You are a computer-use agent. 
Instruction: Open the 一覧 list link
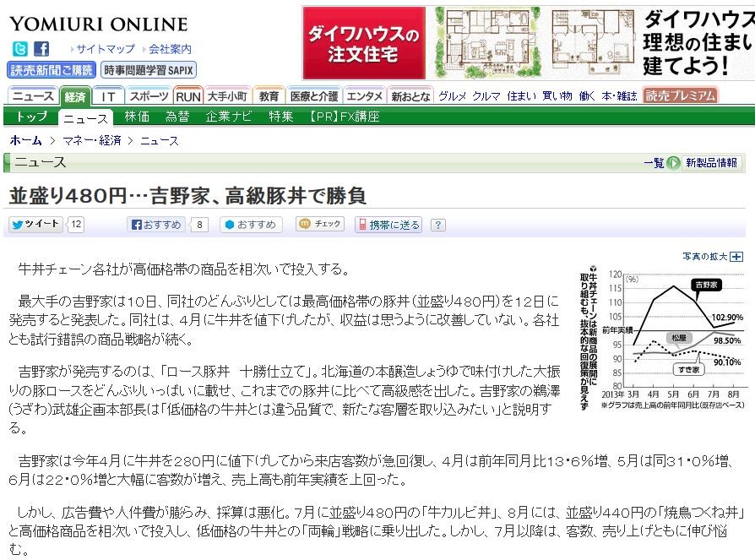[654, 163]
